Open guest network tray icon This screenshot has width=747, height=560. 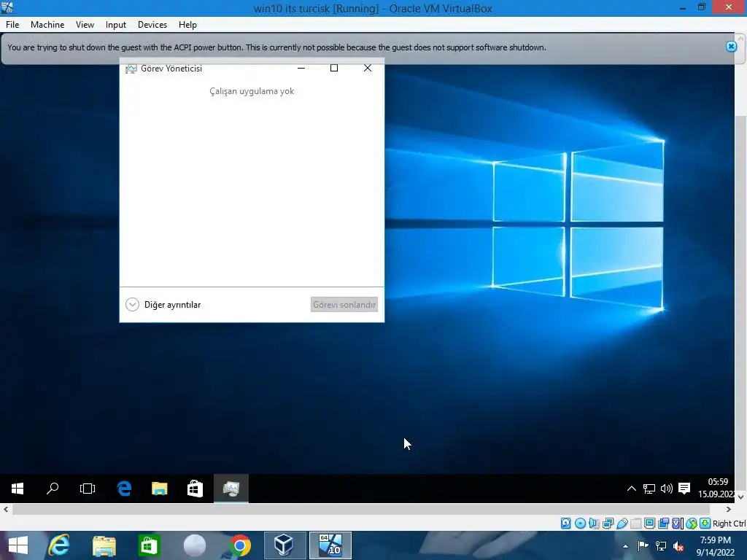pos(649,489)
